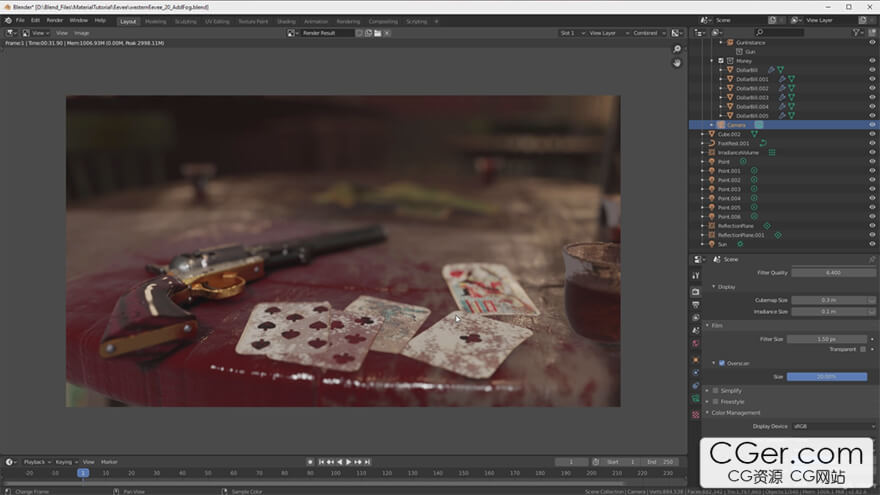Expand the ReflectionPlane tree item
880x495 pixels.
[x=702, y=226]
